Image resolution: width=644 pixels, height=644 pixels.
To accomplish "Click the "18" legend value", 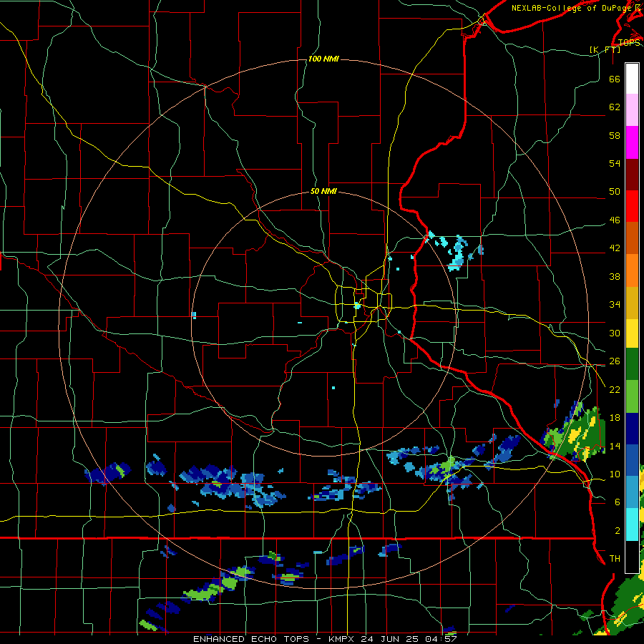I will point(615,418).
